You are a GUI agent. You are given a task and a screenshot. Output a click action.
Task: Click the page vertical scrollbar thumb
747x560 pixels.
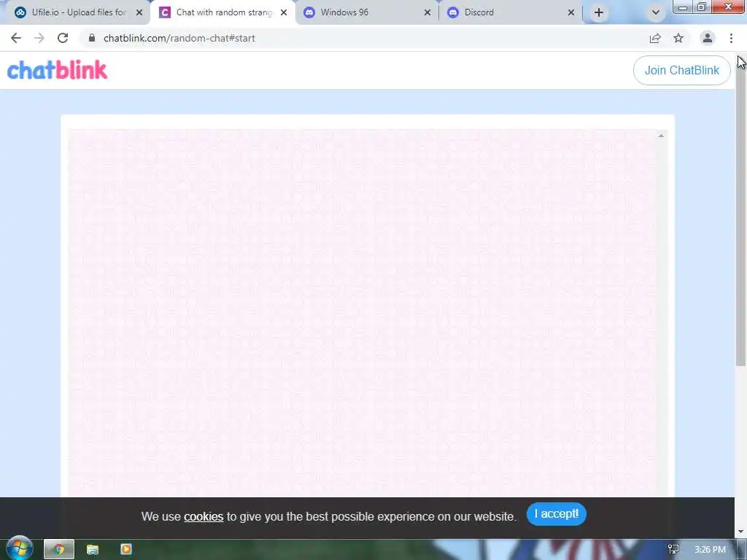pos(741,214)
